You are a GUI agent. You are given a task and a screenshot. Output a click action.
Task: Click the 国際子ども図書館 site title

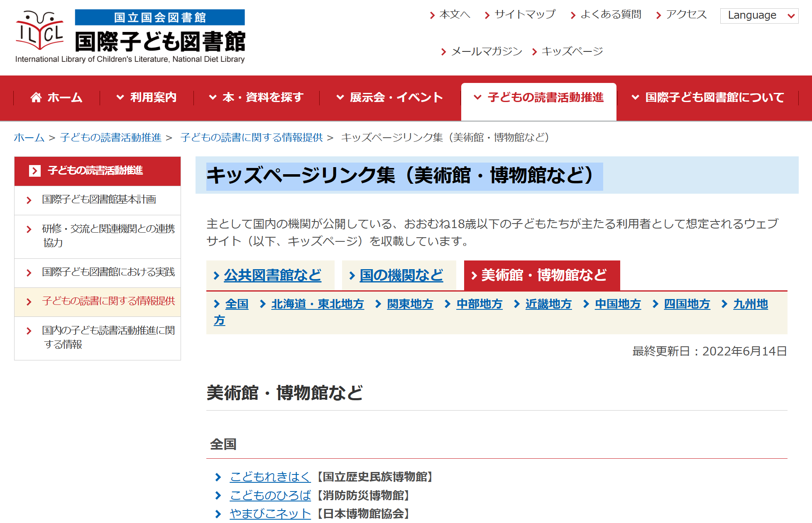click(160, 41)
